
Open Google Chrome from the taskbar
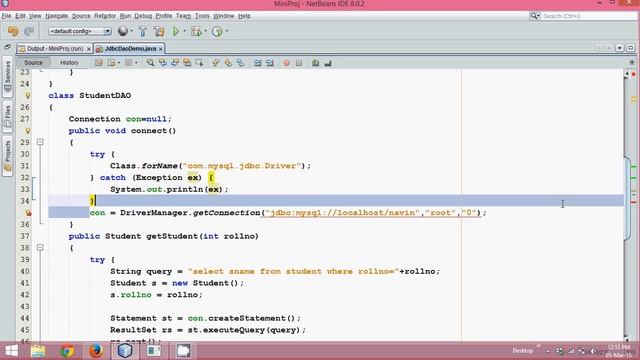(67, 351)
